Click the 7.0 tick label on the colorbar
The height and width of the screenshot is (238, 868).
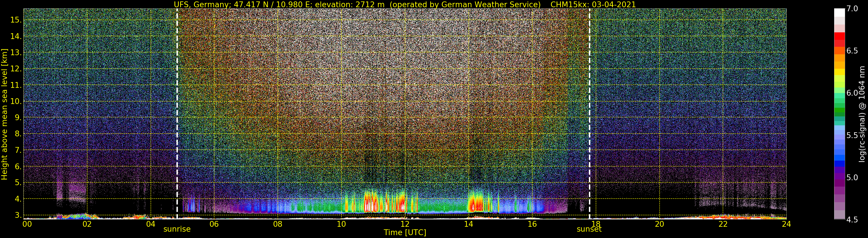tap(852, 9)
